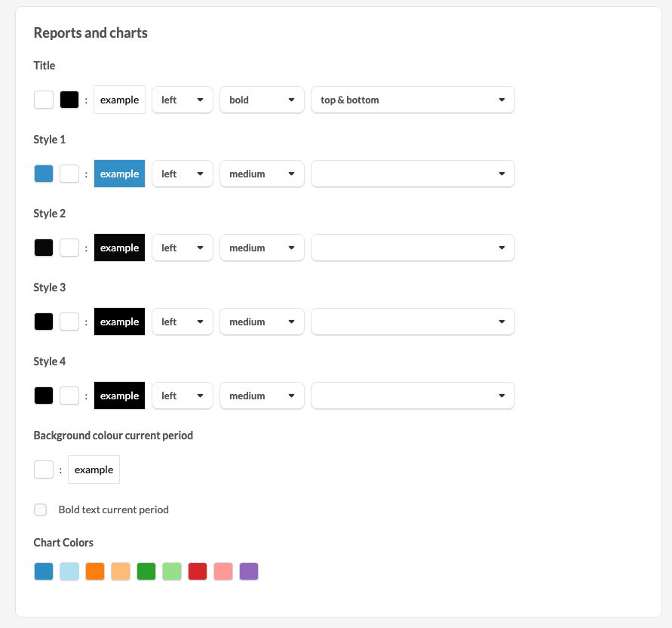Viewport: 672px width, 628px height.
Task: Open Style 4 alignment dropdown
Action: coord(183,396)
